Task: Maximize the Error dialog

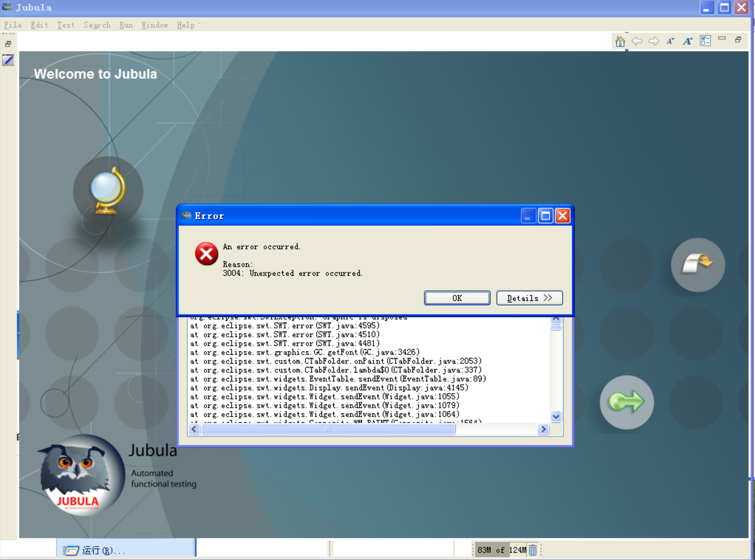Action: pos(545,216)
